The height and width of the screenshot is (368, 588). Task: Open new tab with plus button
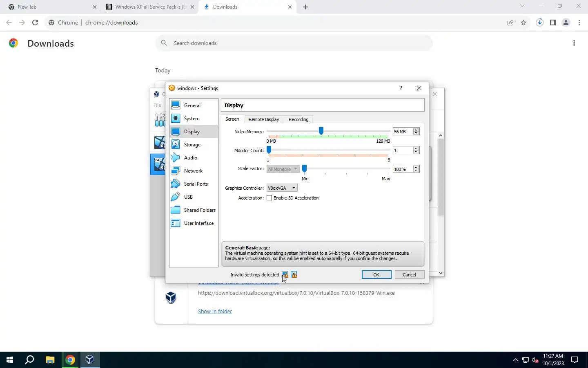coord(305,7)
